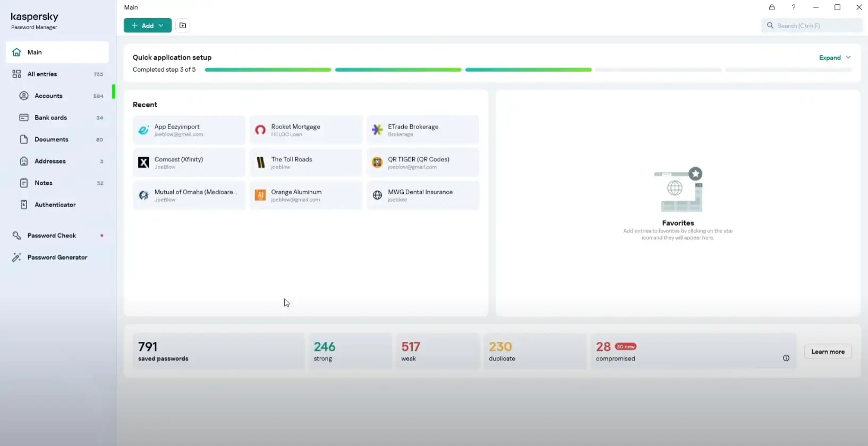868x446 pixels.
Task: Open the Comcast (Xfinity) recent entry
Action: tap(189, 162)
